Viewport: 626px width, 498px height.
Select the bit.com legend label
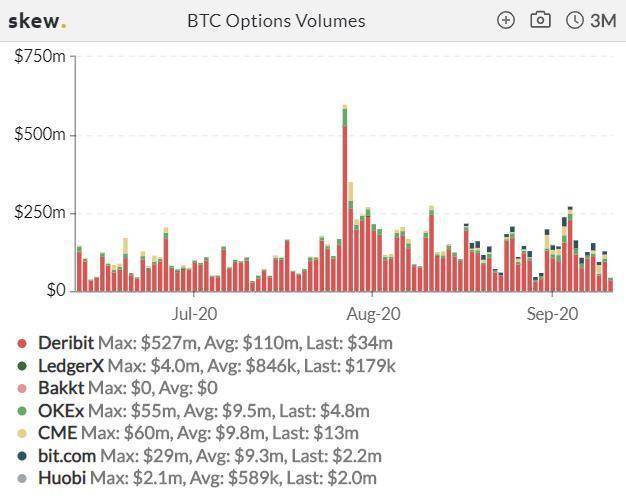(67, 456)
